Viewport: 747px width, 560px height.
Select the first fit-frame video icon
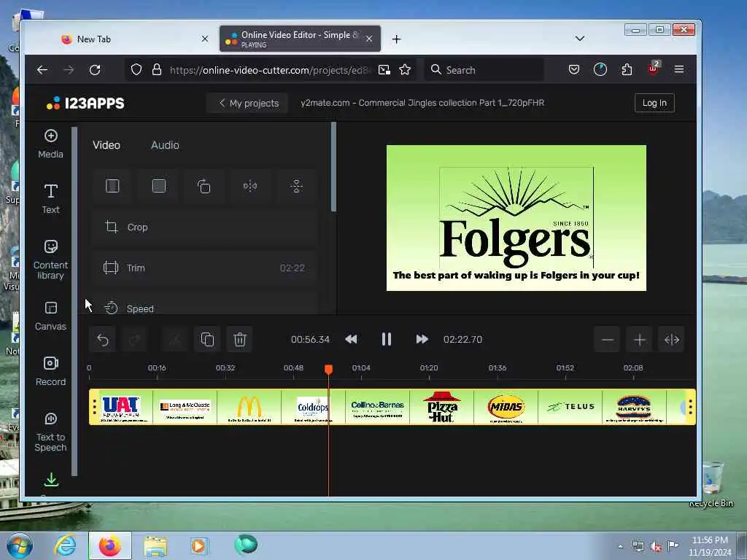pos(112,186)
